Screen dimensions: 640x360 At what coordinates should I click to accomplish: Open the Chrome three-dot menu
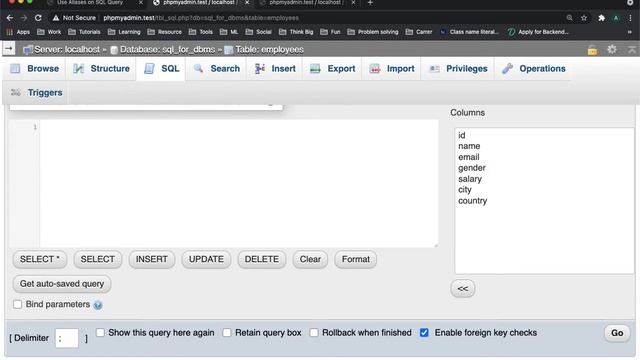631,18
